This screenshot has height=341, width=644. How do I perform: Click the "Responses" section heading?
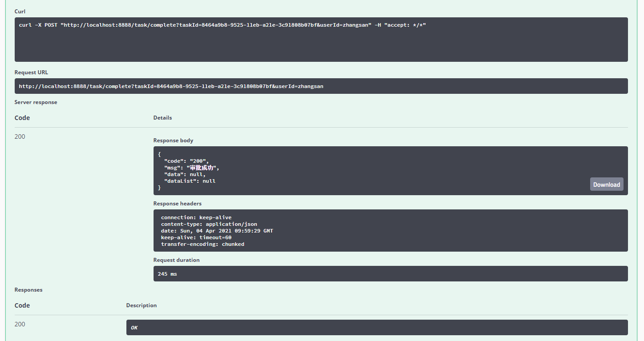click(x=28, y=290)
